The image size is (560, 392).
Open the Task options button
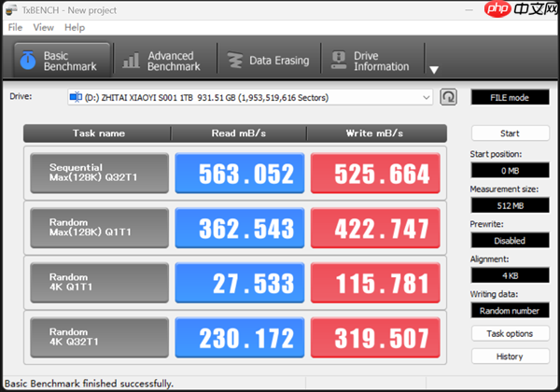pos(510,333)
